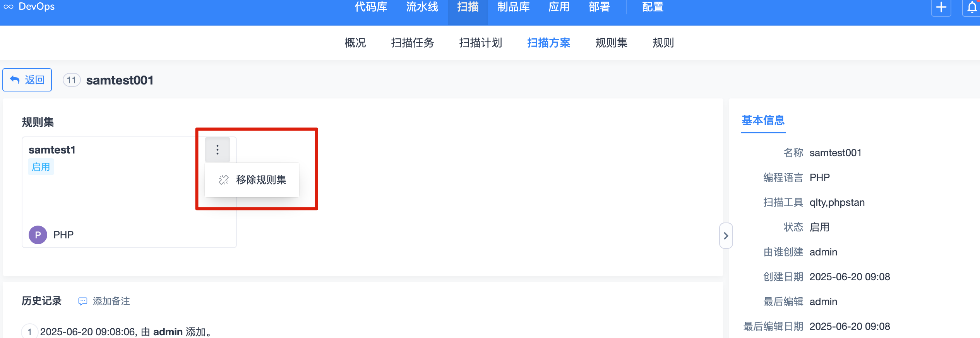Select the 基本信息 tab in right panel
980x338 pixels.
click(763, 121)
